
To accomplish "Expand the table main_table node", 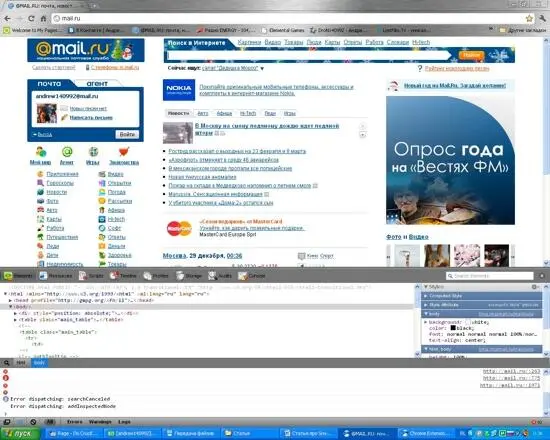I will point(16,320).
